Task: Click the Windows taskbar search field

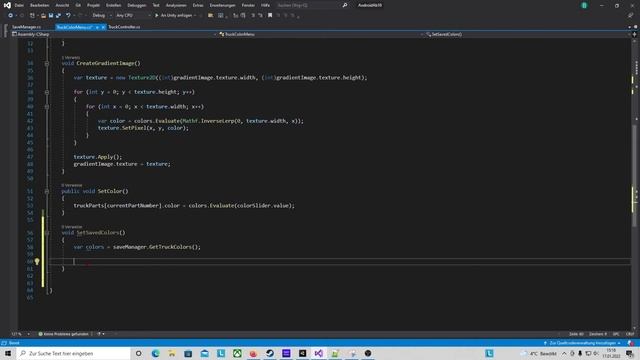Action: (x=74, y=353)
